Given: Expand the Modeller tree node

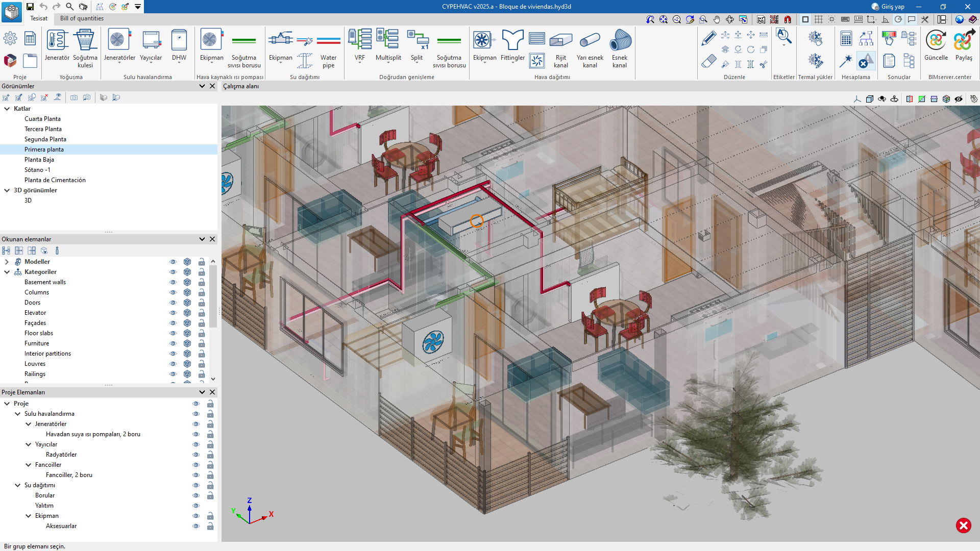Looking at the screenshot, I should coord(7,262).
